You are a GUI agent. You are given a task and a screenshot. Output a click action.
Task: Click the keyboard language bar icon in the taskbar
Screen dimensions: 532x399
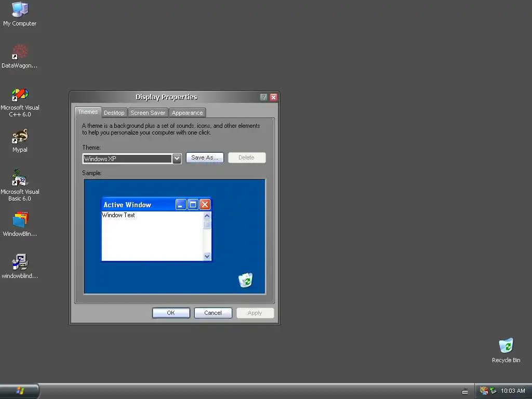[465, 392]
